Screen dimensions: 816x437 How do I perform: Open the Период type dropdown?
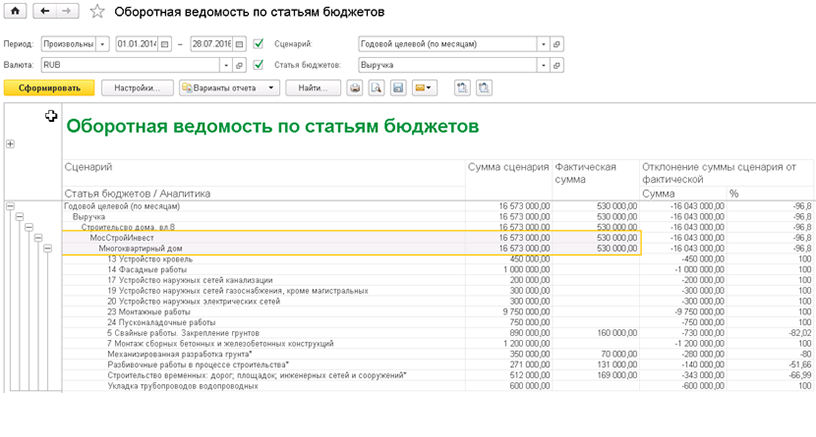[102, 44]
